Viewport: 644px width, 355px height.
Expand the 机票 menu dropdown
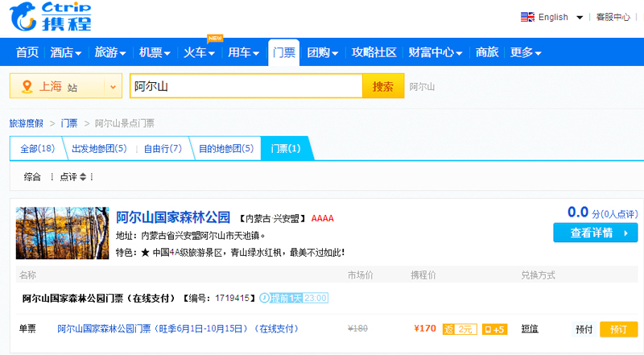pos(167,53)
